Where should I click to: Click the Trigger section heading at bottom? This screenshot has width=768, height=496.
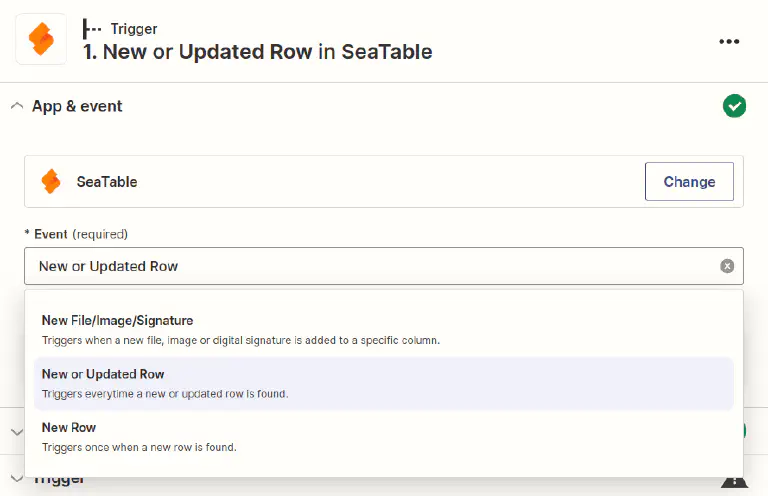(58, 479)
